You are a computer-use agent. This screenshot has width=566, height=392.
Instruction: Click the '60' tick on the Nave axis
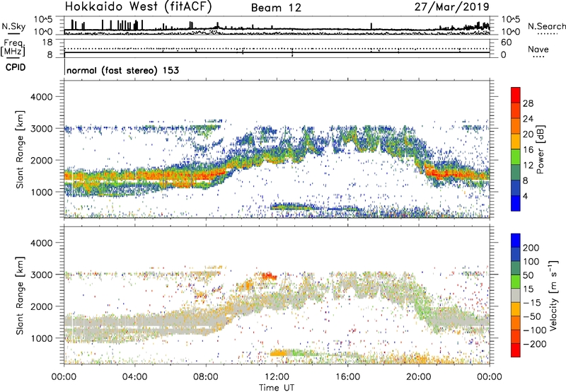[507, 42]
